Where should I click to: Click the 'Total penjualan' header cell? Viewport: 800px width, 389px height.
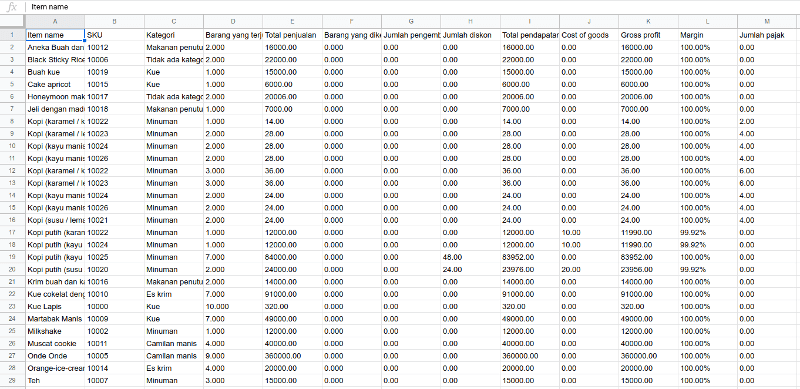292,35
